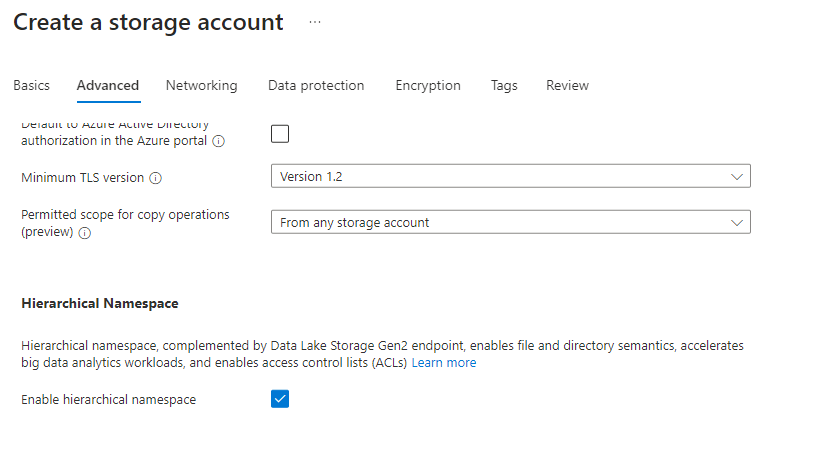Click info icon for Azure Active Directory authorization

tap(219, 141)
